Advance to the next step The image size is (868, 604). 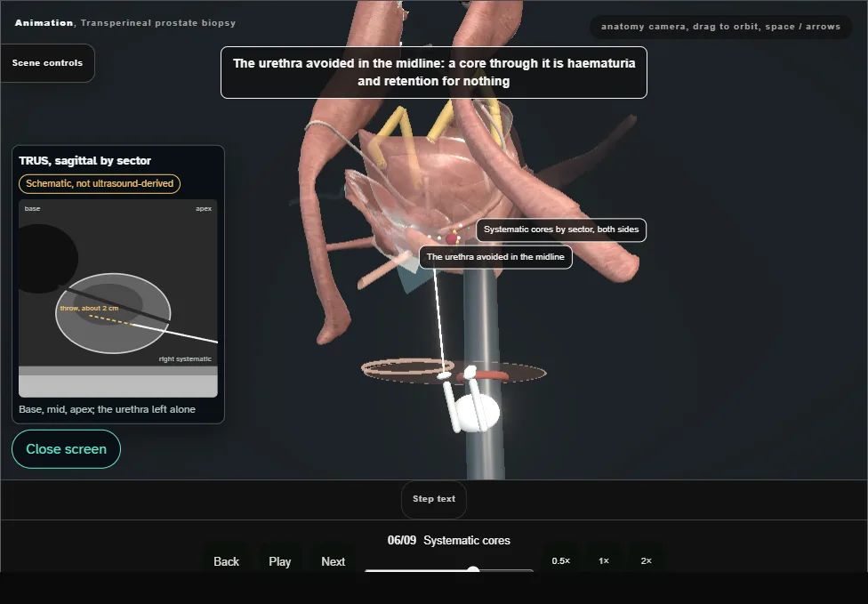click(x=334, y=561)
